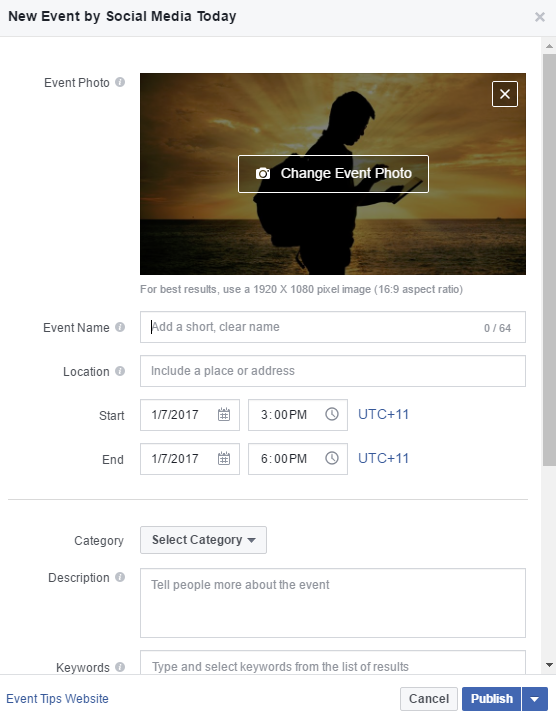This screenshot has width=556, height=718.
Task: Open the Start date calendar icon
Action: coord(224,414)
